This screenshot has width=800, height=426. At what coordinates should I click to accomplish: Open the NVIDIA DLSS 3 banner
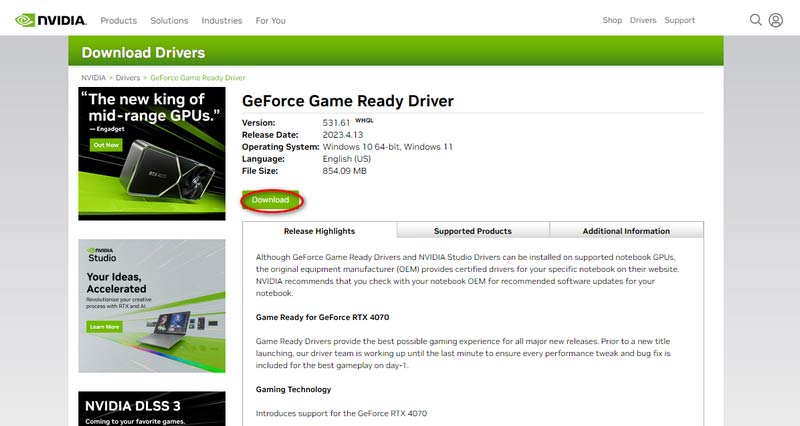pyautogui.click(x=152, y=409)
